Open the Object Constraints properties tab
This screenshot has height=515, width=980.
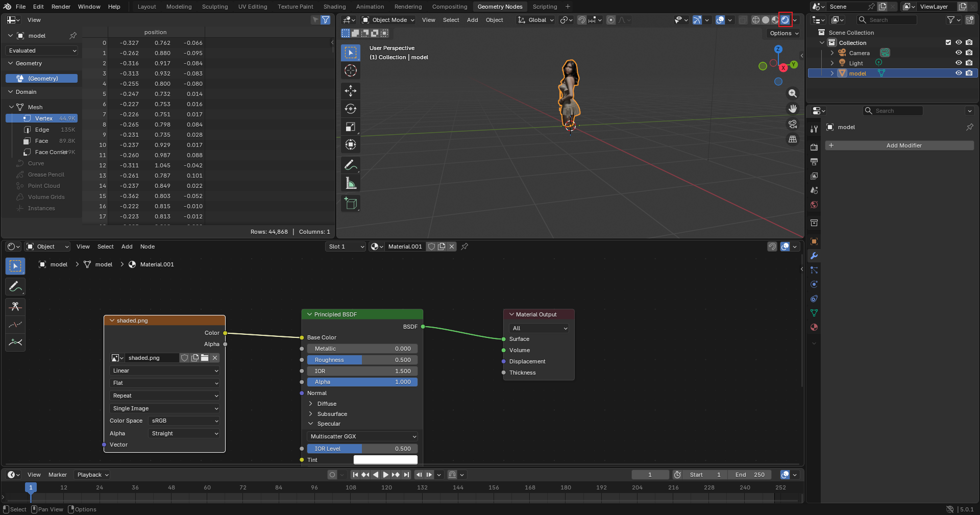(814, 299)
